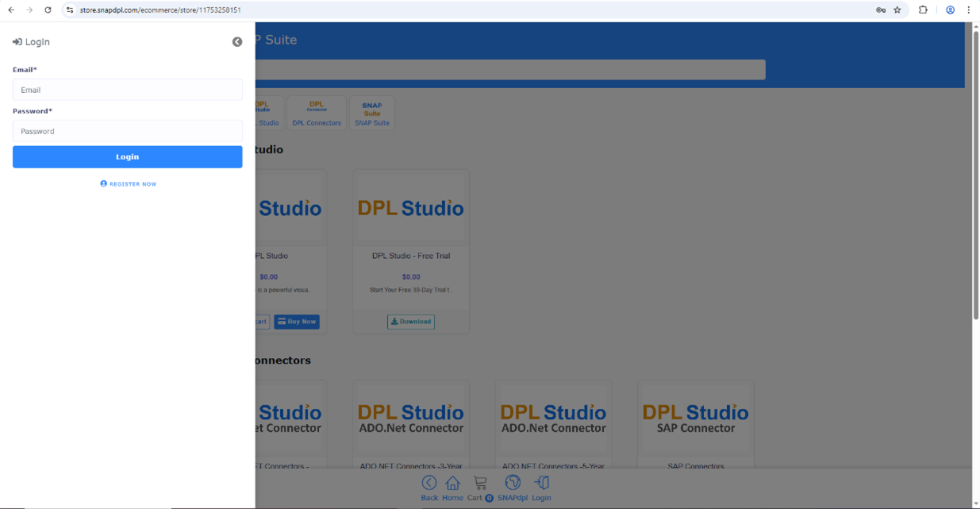Click the blue Login button
The height and width of the screenshot is (509, 980).
(x=128, y=156)
